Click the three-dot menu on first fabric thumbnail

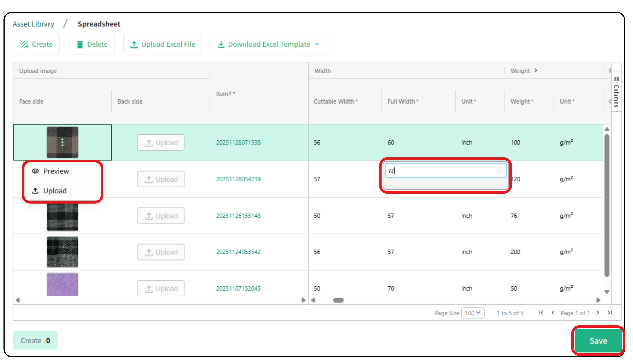(x=62, y=143)
